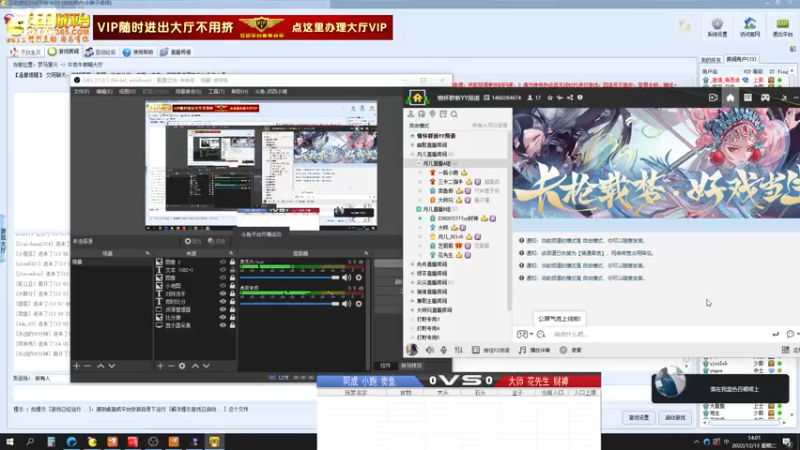The width and height of the screenshot is (800, 450).
Task: Hide the 显示器采集 source in OBS
Action: [x=222, y=325]
